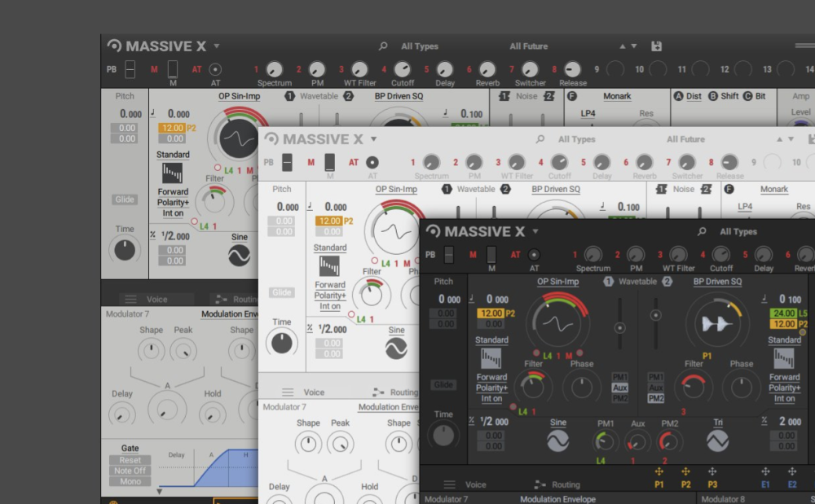This screenshot has height=504, width=815.
Task: Open All Types filter in gray window
Action: pyautogui.click(x=420, y=46)
